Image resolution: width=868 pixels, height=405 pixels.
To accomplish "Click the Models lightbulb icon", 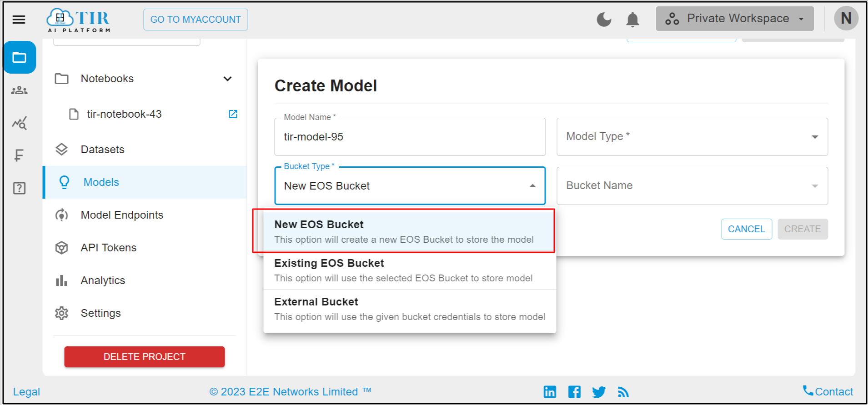I will (64, 182).
